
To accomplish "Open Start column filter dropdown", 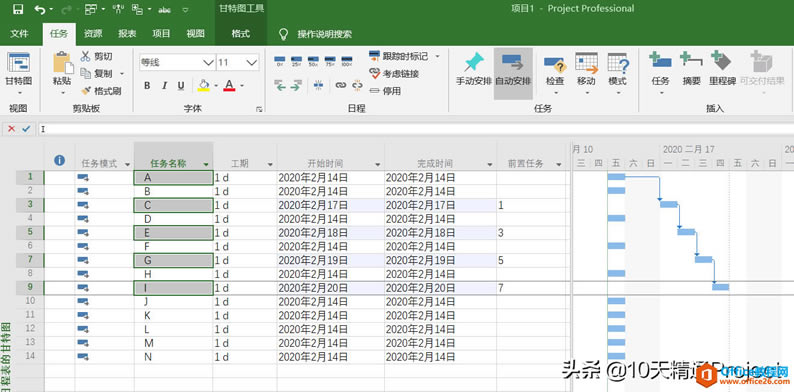I will [x=378, y=164].
